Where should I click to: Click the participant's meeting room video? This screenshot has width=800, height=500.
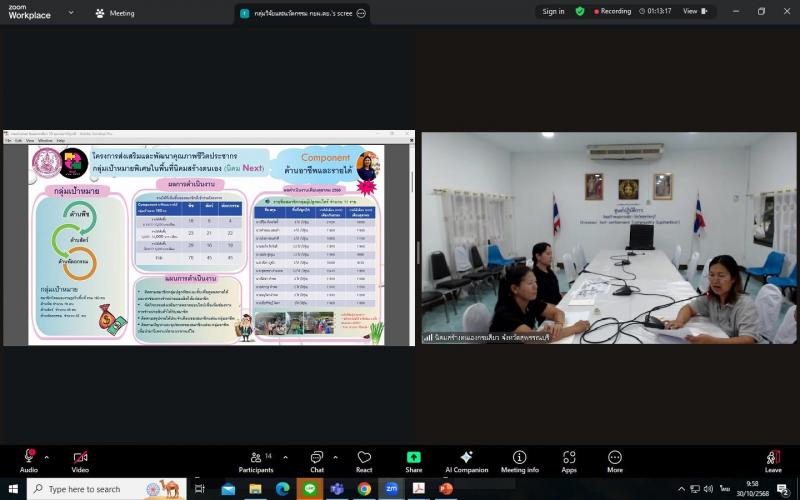point(609,238)
